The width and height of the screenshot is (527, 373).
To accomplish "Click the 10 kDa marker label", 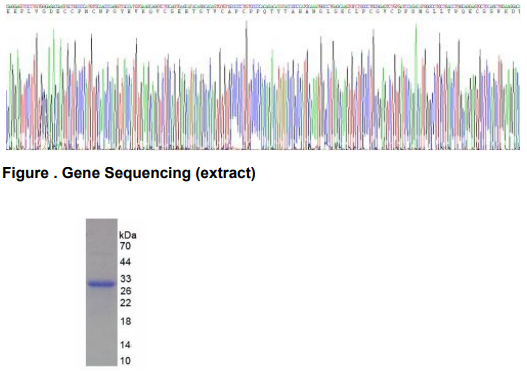I will point(125,361).
